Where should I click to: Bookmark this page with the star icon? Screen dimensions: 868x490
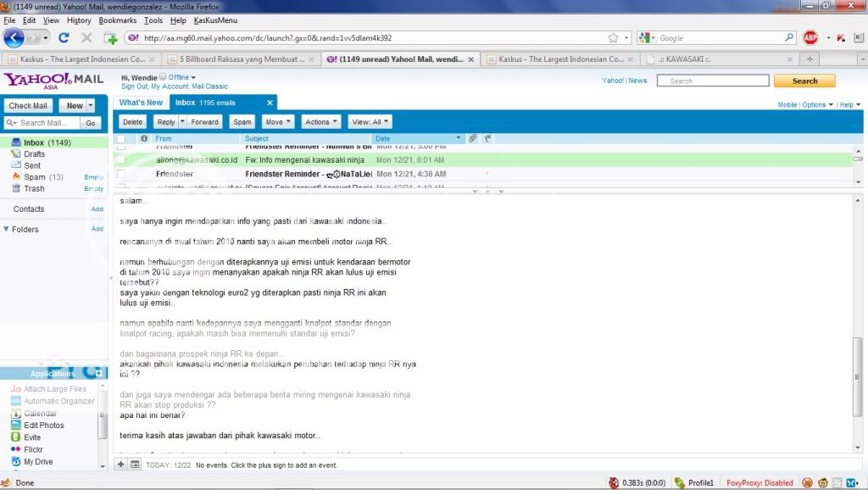pos(613,37)
